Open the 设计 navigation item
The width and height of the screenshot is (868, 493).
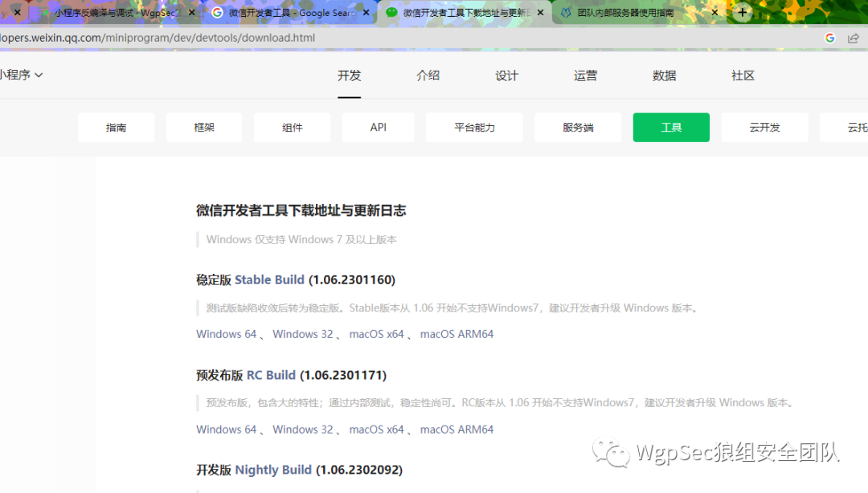506,75
